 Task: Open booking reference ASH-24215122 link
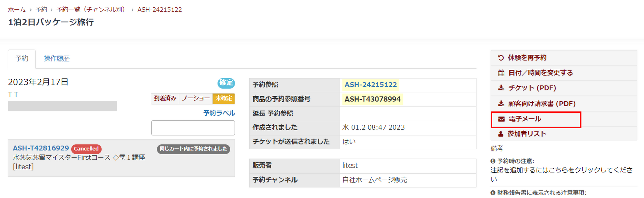coord(371,85)
